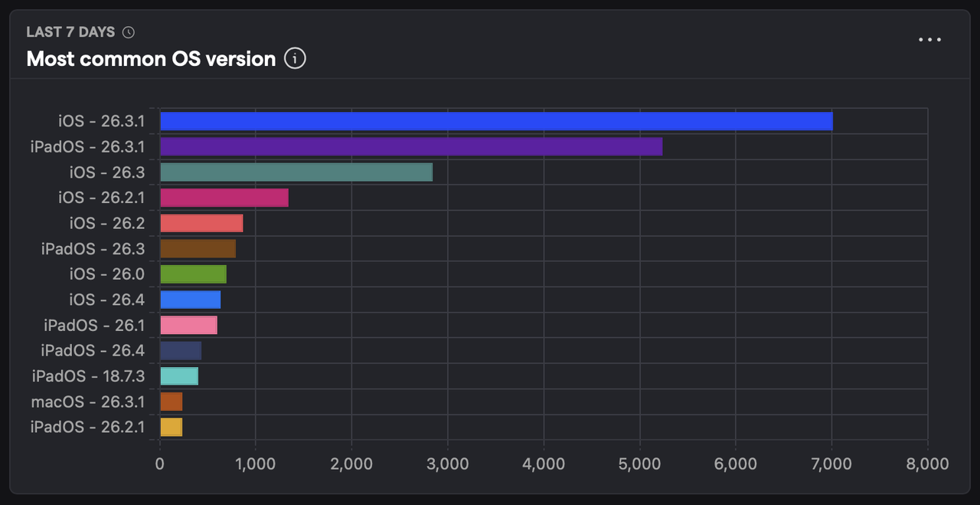Click the iOS - 26.3 axis label

[x=106, y=172]
